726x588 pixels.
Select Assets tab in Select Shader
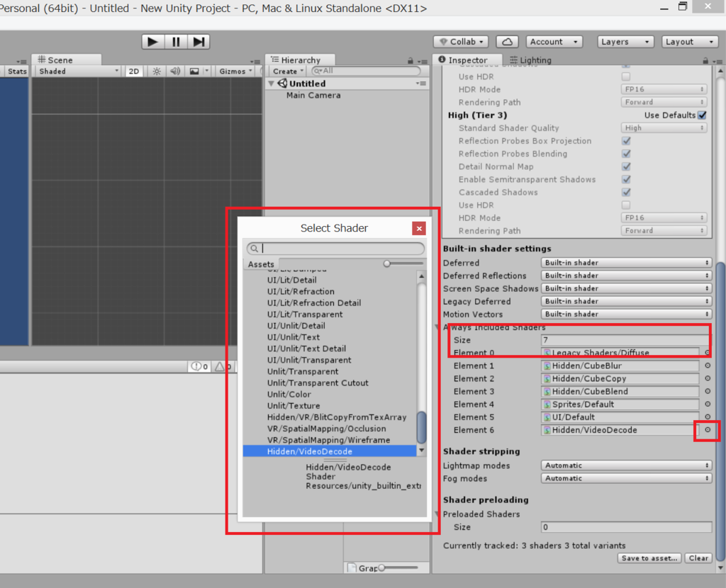click(261, 264)
